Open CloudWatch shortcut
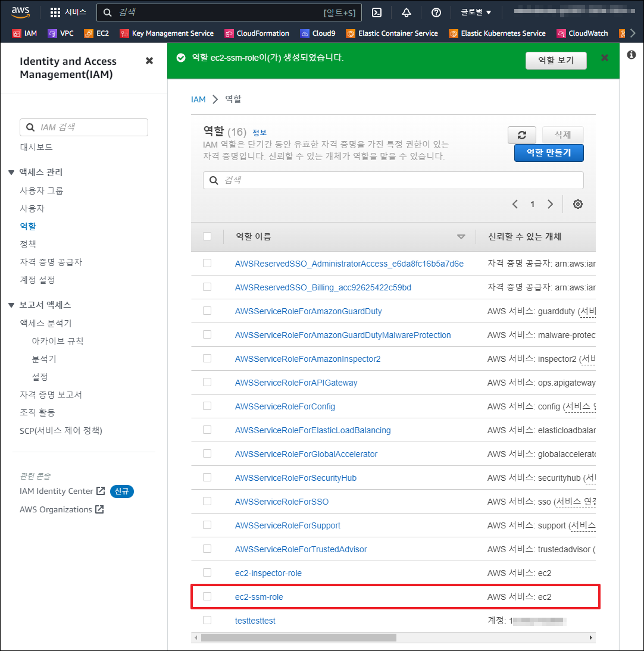The height and width of the screenshot is (651, 644). click(583, 33)
